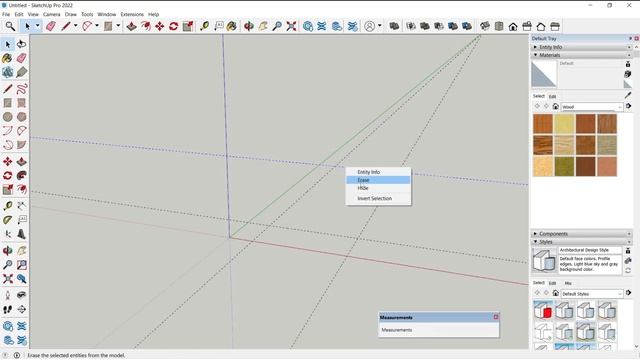The height and width of the screenshot is (360, 640).
Task: Open the Select tool dropdown arrow
Action: (x=37, y=26)
